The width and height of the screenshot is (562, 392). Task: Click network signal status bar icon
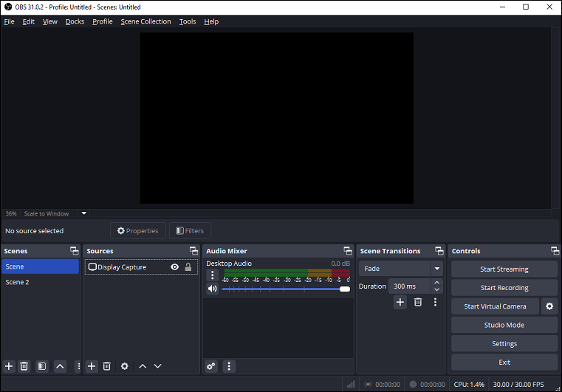pyautogui.click(x=351, y=385)
